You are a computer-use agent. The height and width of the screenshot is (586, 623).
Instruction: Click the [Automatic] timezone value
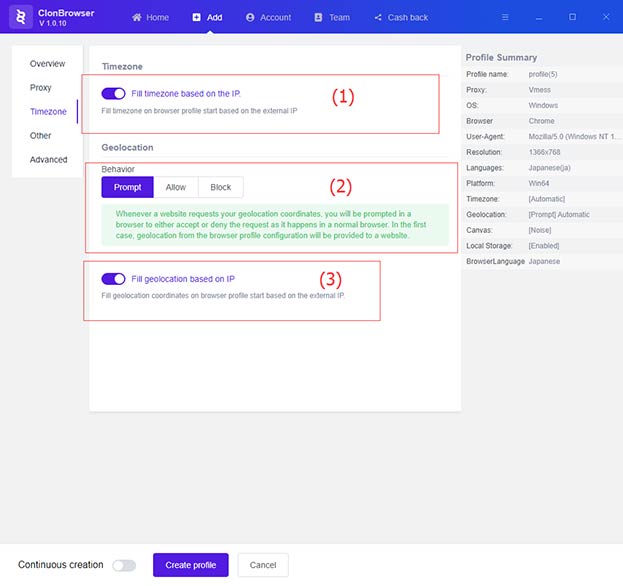pos(547,199)
